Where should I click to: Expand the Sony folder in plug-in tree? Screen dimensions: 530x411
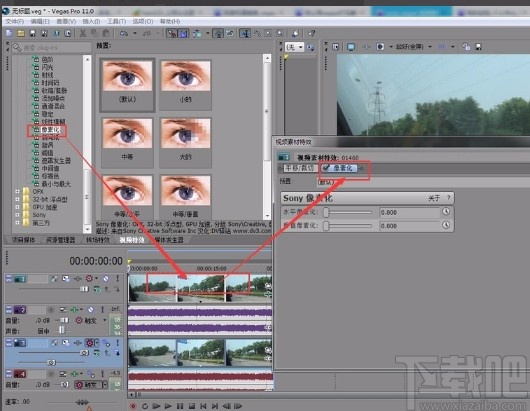tap(17, 215)
